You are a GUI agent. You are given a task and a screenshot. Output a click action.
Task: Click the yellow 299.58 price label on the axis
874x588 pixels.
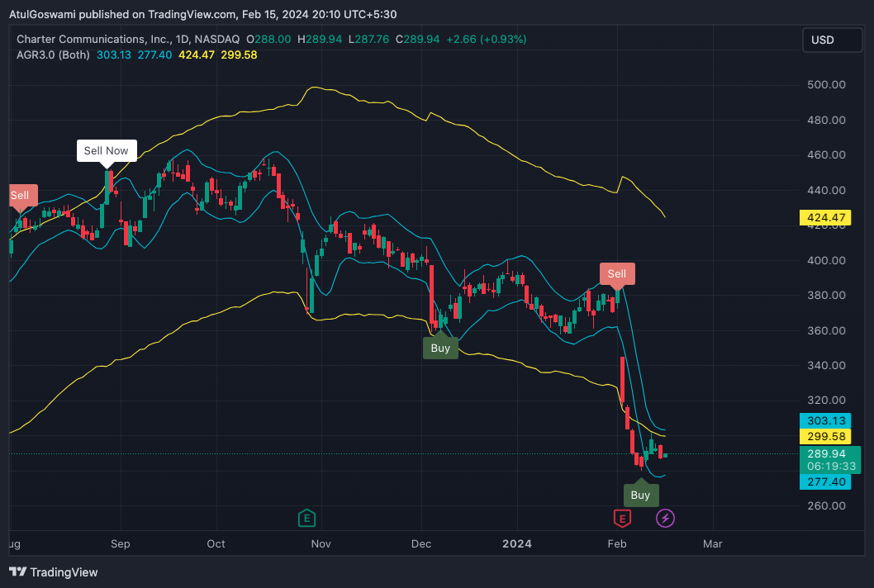click(x=825, y=436)
